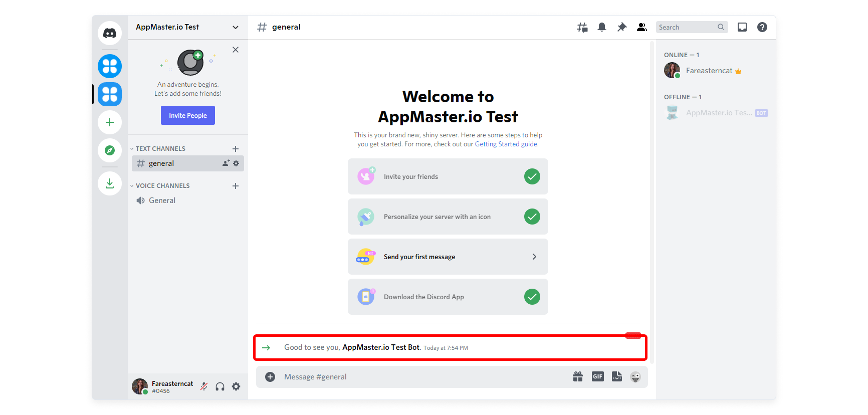
Task: Create a new voice channel
Action: click(236, 186)
